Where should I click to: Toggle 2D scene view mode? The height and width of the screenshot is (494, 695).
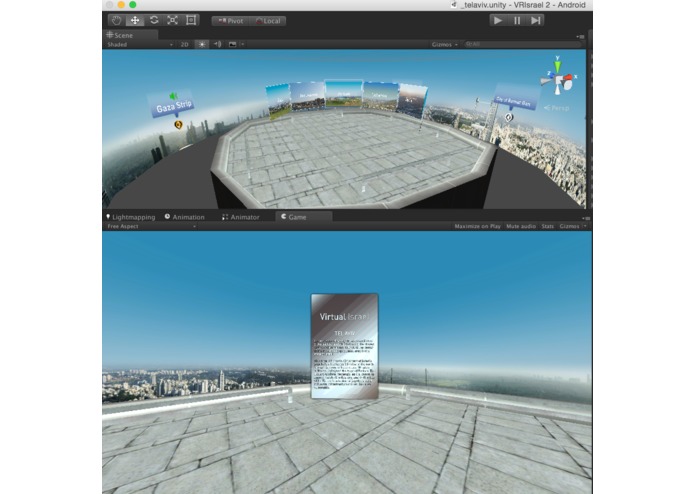(x=184, y=44)
